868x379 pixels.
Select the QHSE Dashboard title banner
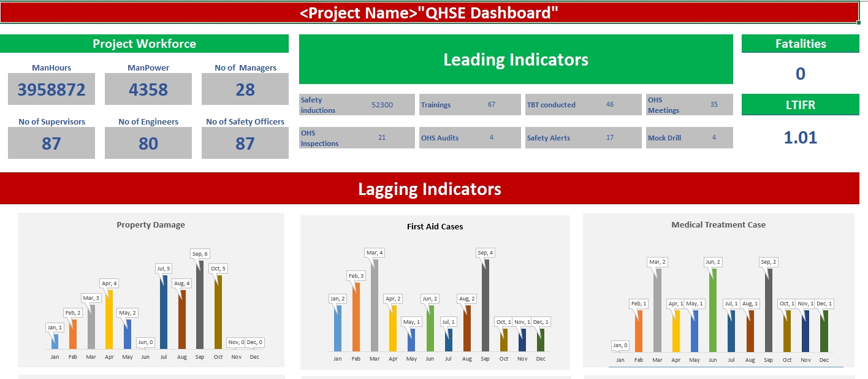[x=429, y=13]
